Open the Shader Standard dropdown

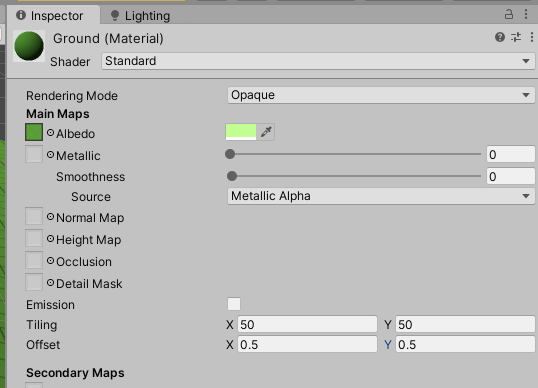tap(318, 61)
